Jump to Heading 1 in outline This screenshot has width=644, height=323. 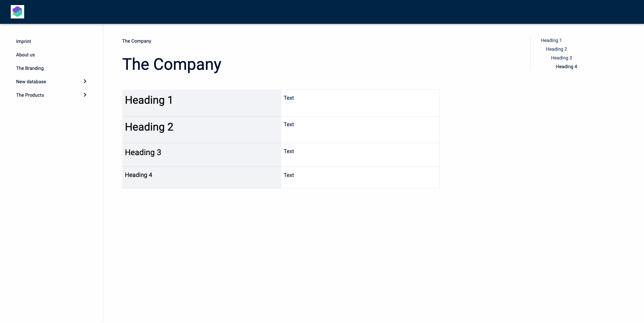click(x=551, y=40)
